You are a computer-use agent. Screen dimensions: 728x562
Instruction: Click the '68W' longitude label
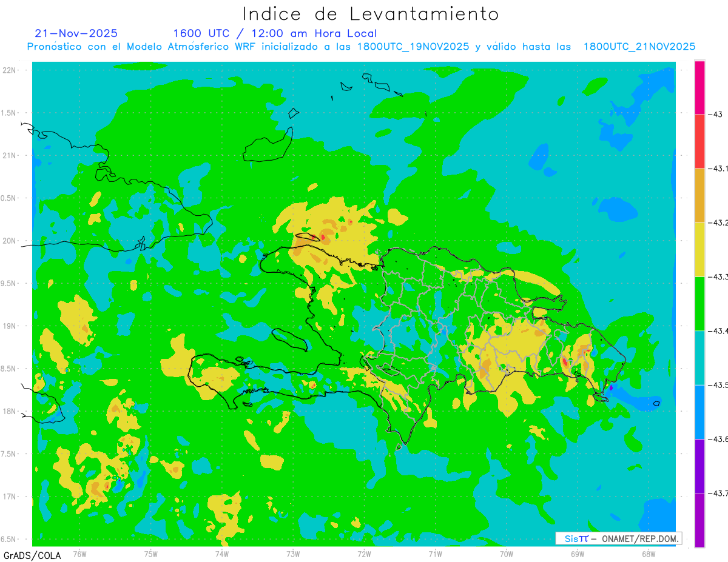coord(649,554)
